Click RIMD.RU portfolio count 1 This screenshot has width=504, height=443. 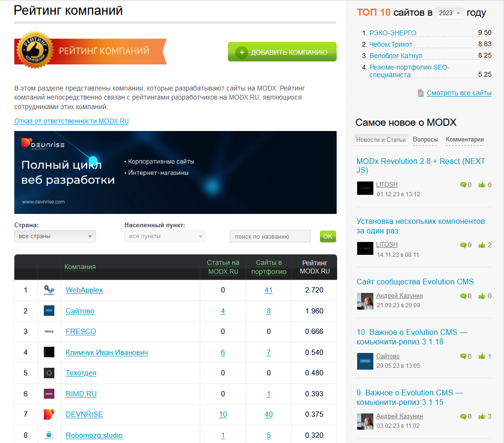point(269,393)
